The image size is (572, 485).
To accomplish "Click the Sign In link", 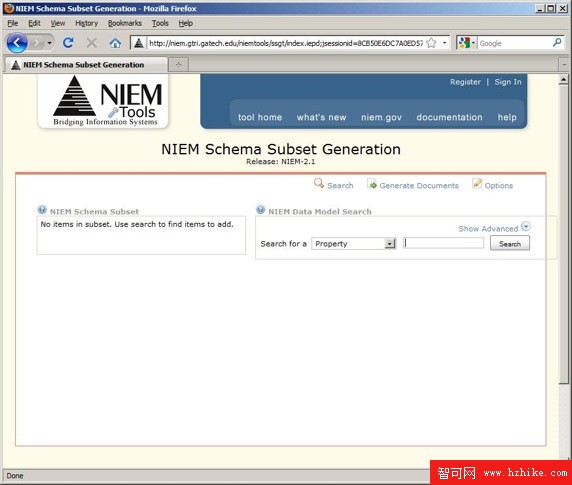I will 508,82.
